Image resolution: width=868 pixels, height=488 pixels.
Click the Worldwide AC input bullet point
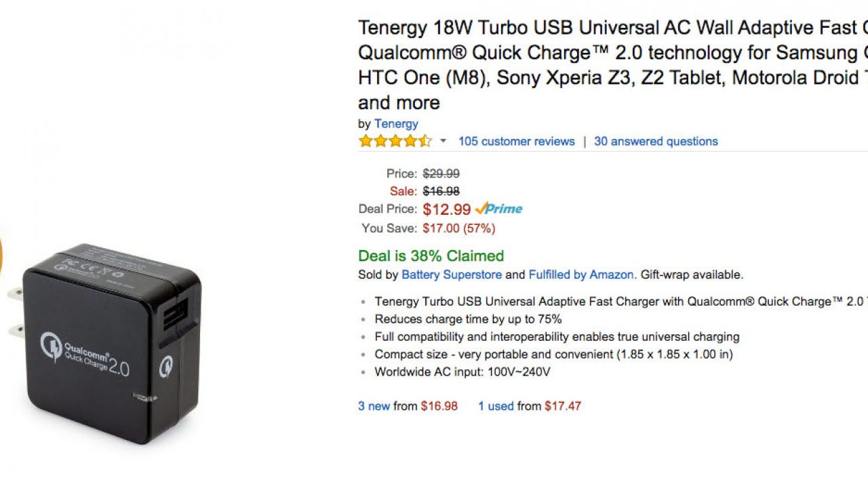(462, 371)
